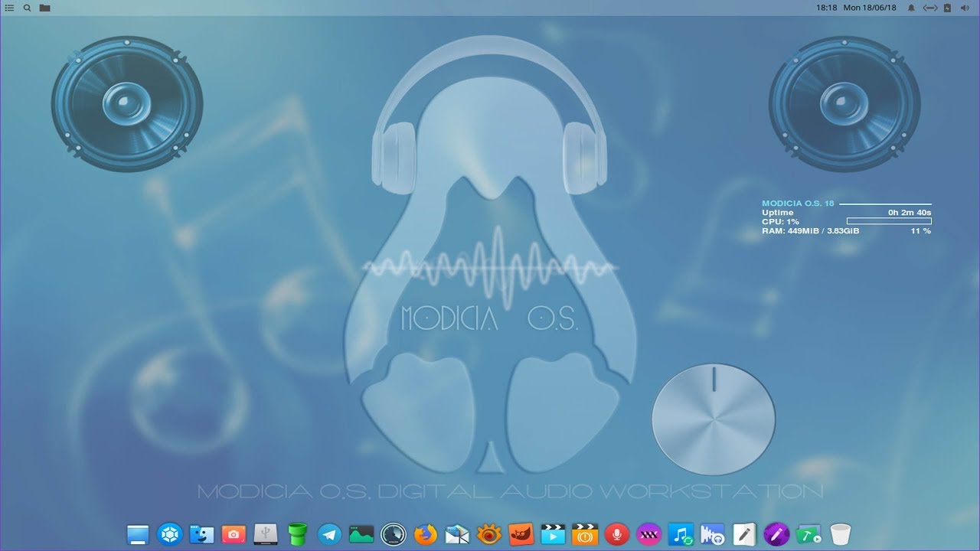Screen dimensions: 980x551
Task: Click the right speaker desktop widget
Action: pyautogui.click(x=844, y=103)
